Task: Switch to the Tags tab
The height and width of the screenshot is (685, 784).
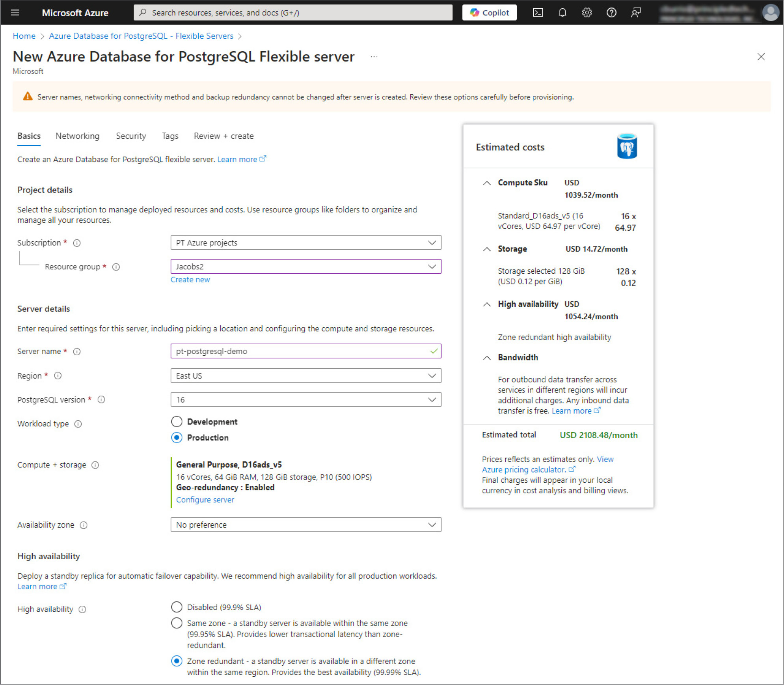Action: 170,136
